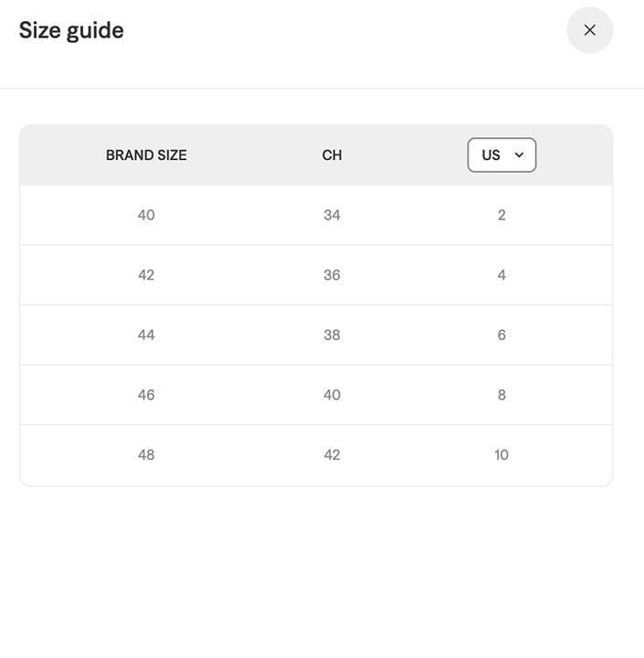Click CH value in brand 46 row
The width and height of the screenshot is (644, 658).
[x=332, y=395]
